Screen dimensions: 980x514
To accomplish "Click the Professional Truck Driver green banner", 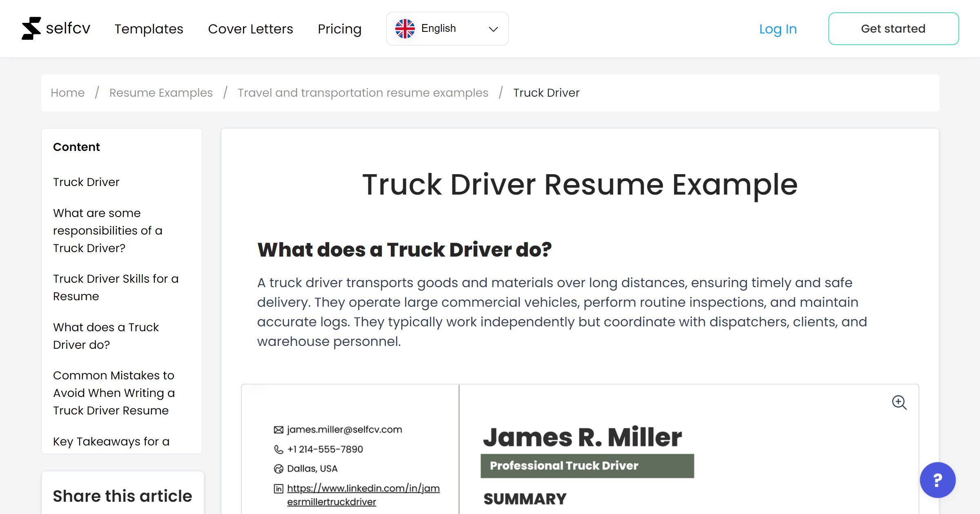I will click(x=587, y=465).
